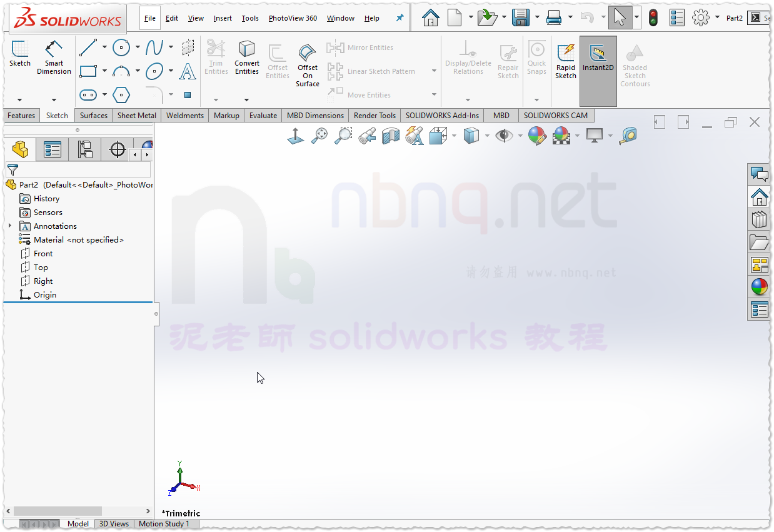Viewport: 774px width, 532px height.
Task: Select the Spline sketch tool
Action: pyautogui.click(x=154, y=48)
